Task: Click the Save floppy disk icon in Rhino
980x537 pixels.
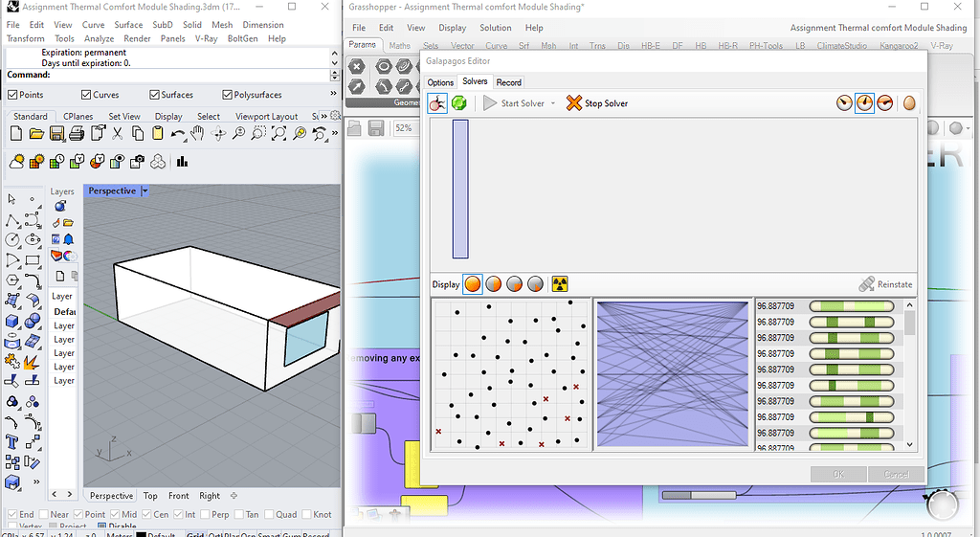Action: (56, 134)
